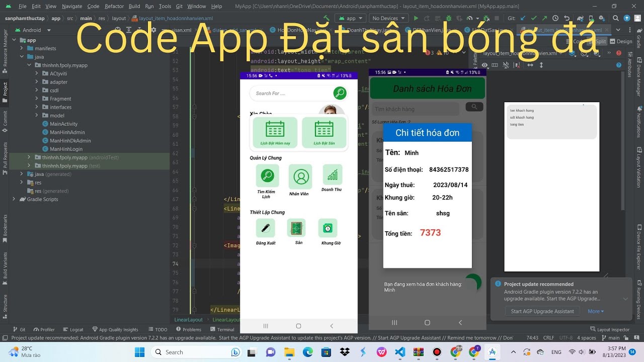Click the 4 spaces indent setting
This screenshot has width=644, height=362.
click(x=586, y=338)
